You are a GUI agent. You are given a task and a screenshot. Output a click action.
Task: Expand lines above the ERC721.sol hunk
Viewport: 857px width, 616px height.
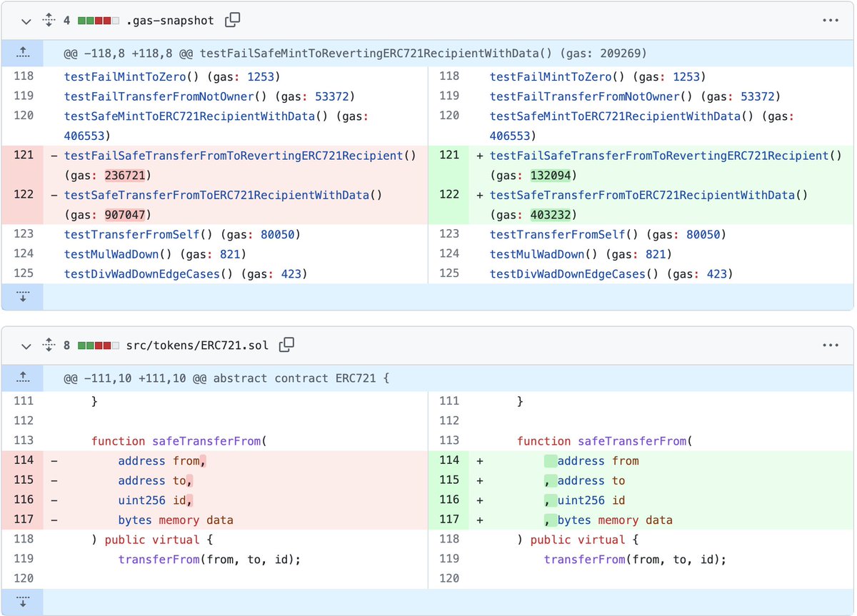[22, 377]
